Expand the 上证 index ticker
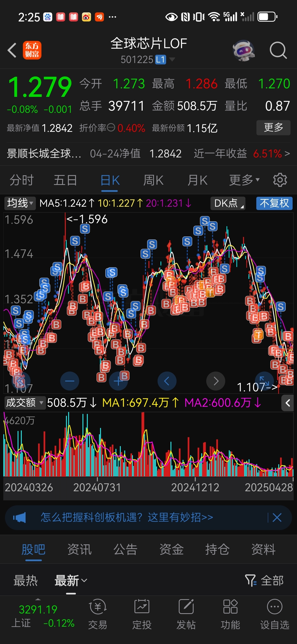Image resolution: width=297 pixels, height=644 pixels. pyautogui.click(x=38, y=599)
